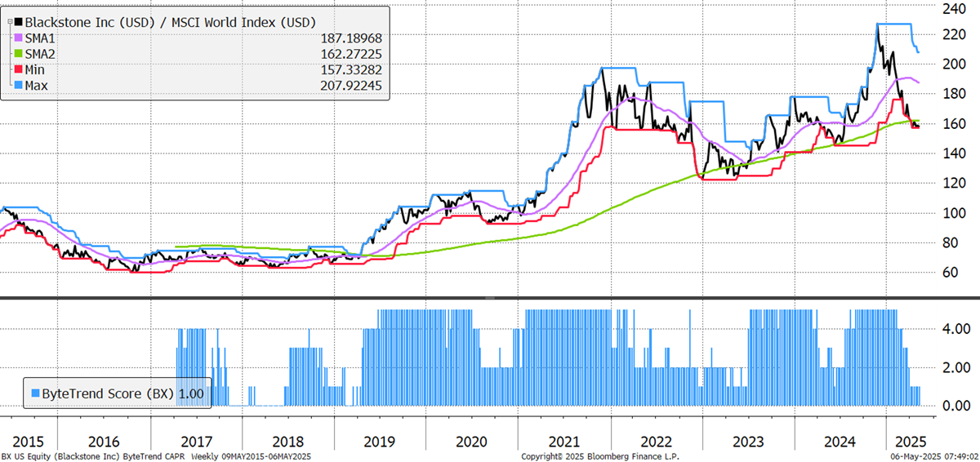The width and height of the screenshot is (980, 462).
Task: Click the SMA1 value 187.18968
Action: pyautogui.click(x=350, y=38)
